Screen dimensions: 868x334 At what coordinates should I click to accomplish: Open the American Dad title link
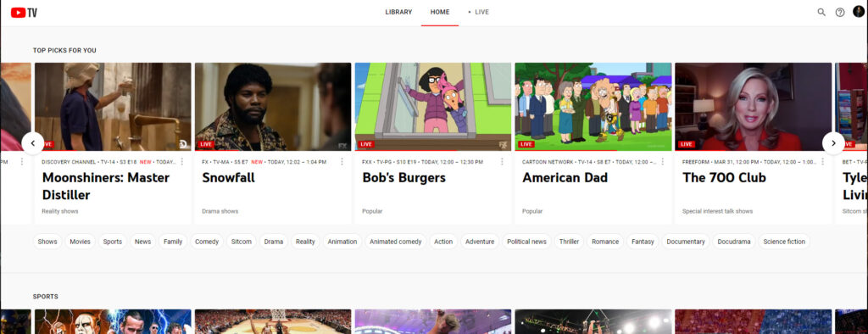tap(565, 178)
